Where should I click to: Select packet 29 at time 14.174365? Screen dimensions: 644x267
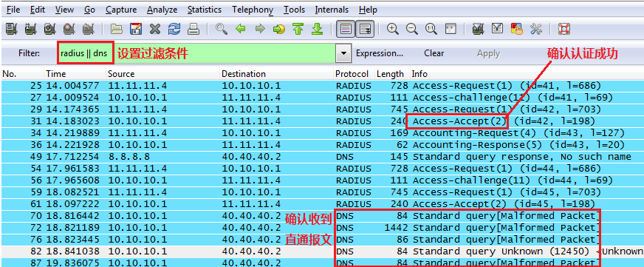point(322,109)
